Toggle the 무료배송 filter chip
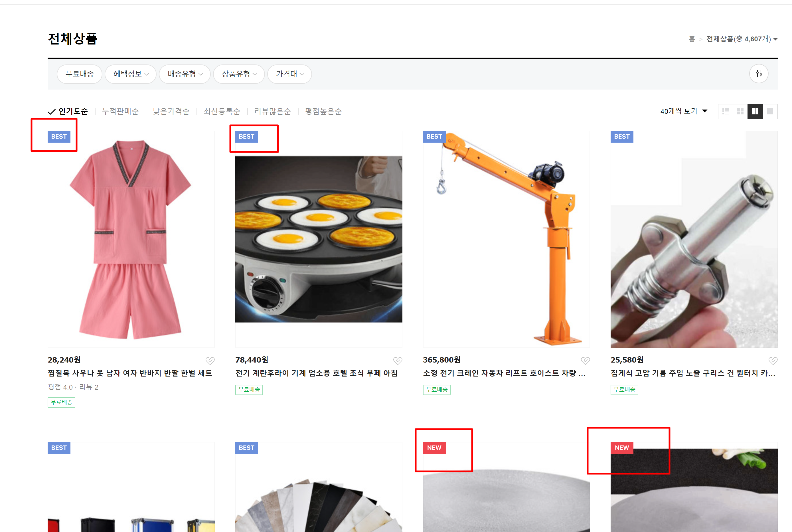This screenshot has width=792, height=532. 79,74
